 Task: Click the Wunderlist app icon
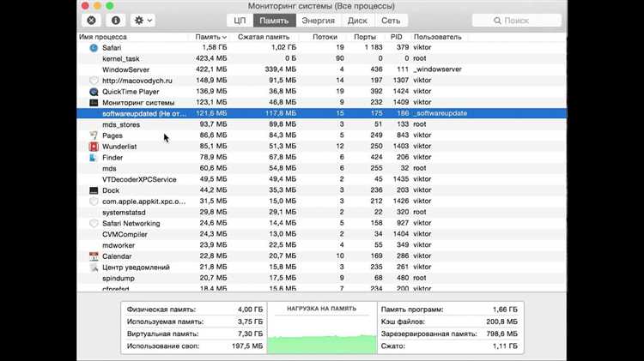[x=94, y=147]
